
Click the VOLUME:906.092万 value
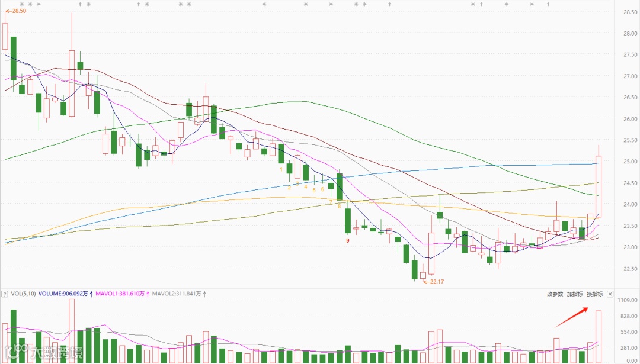(63, 294)
